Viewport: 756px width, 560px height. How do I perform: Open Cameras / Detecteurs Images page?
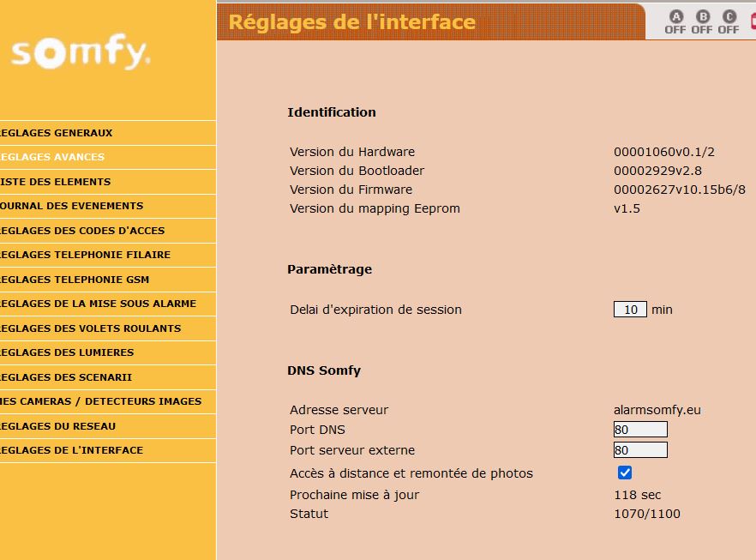101,401
